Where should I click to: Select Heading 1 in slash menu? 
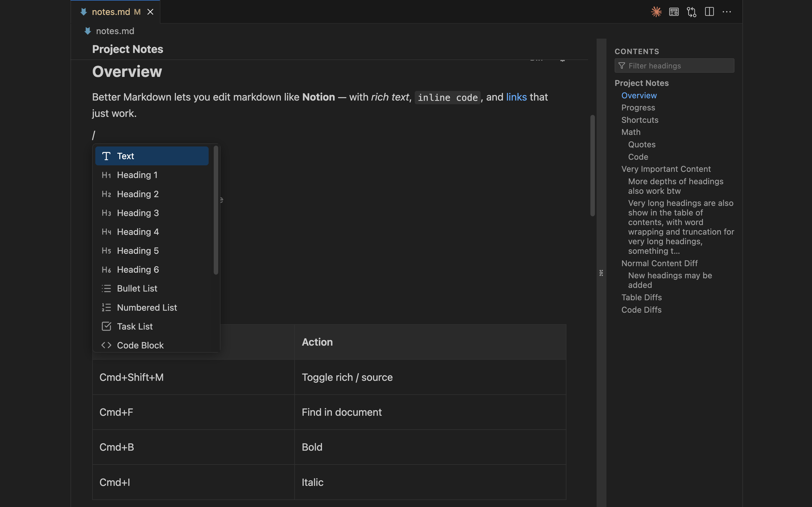click(x=137, y=175)
